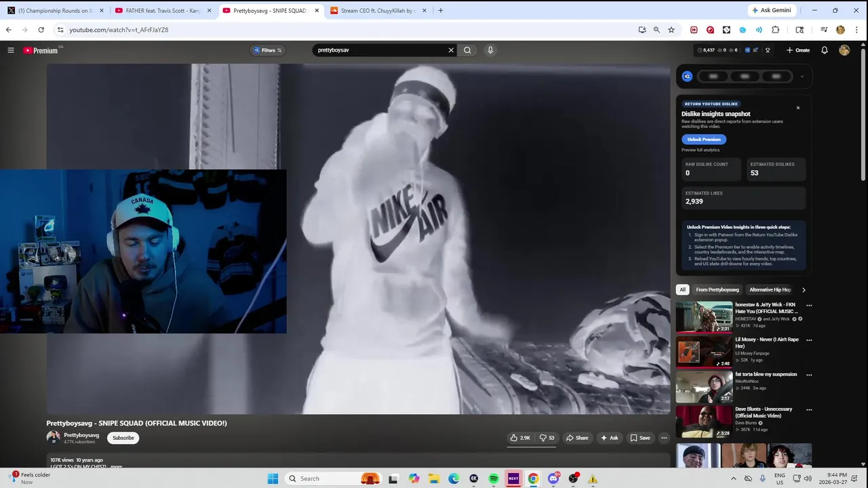The height and width of the screenshot is (488, 868).
Task: Open YouTube notifications bell
Action: click(x=825, y=50)
